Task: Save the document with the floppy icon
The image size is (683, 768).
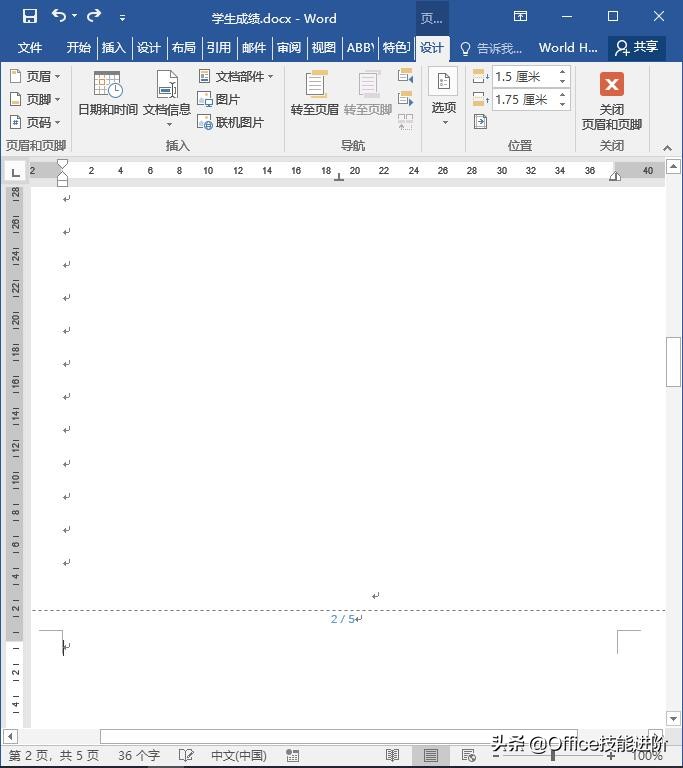Action: 30,17
